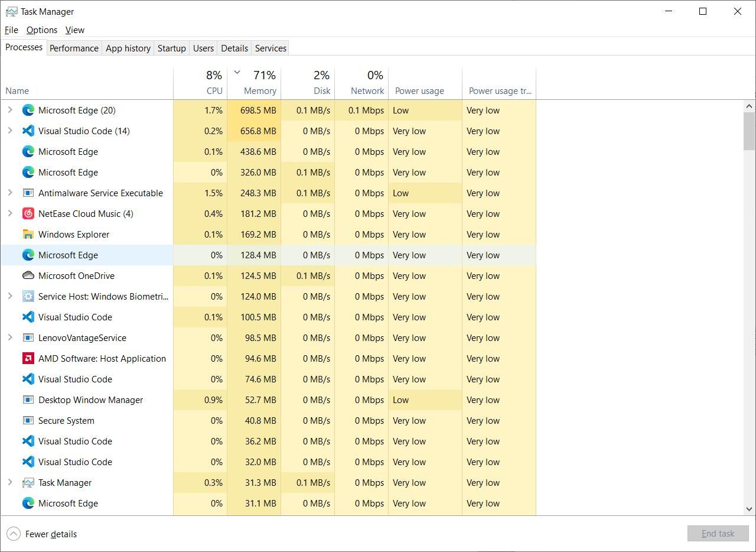
Task: Select the Edge icon in the 438.6 MB row
Action: point(28,151)
